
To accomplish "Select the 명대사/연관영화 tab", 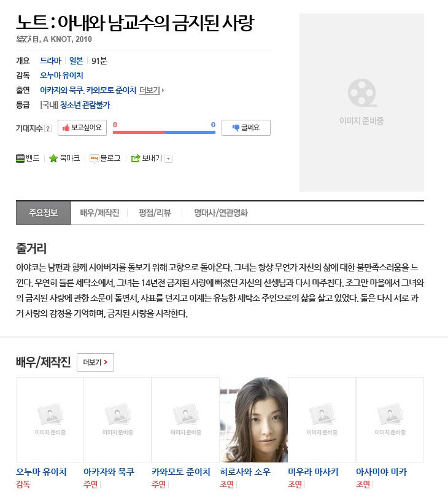I will click(220, 213).
